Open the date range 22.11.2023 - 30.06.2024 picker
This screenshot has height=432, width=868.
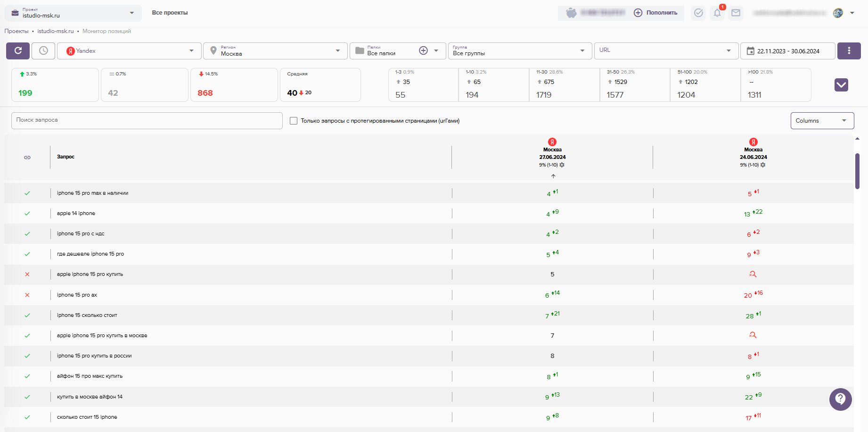click(788, 51)
